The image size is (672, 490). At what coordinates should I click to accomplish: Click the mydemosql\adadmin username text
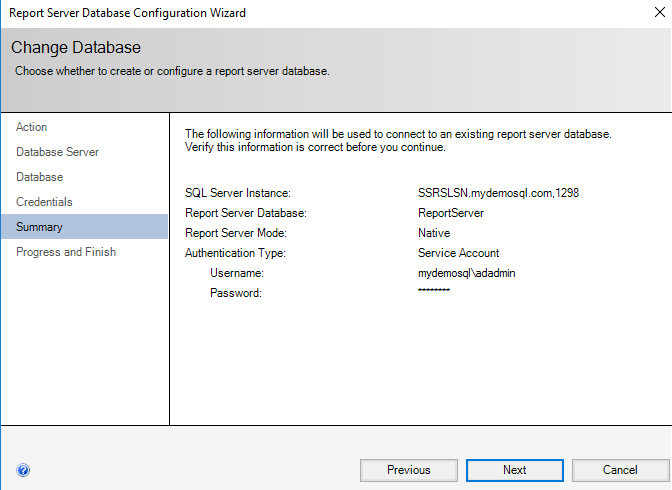pyautogui.click(x=467, y=273)
